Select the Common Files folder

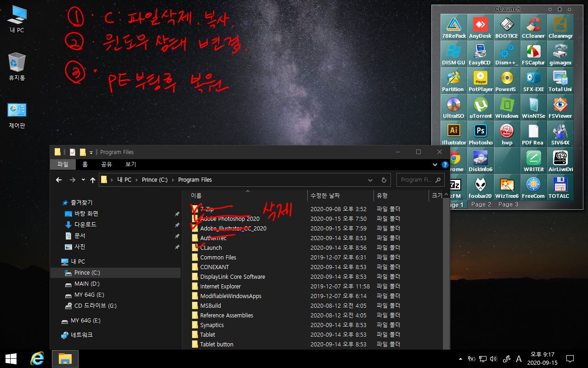click(218, 257)
